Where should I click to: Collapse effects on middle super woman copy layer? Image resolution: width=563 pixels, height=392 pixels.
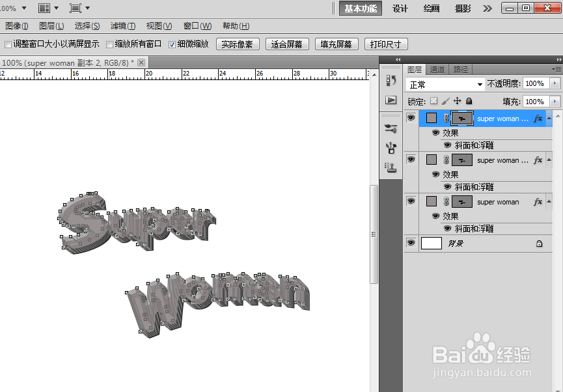(x=549, y=160)
